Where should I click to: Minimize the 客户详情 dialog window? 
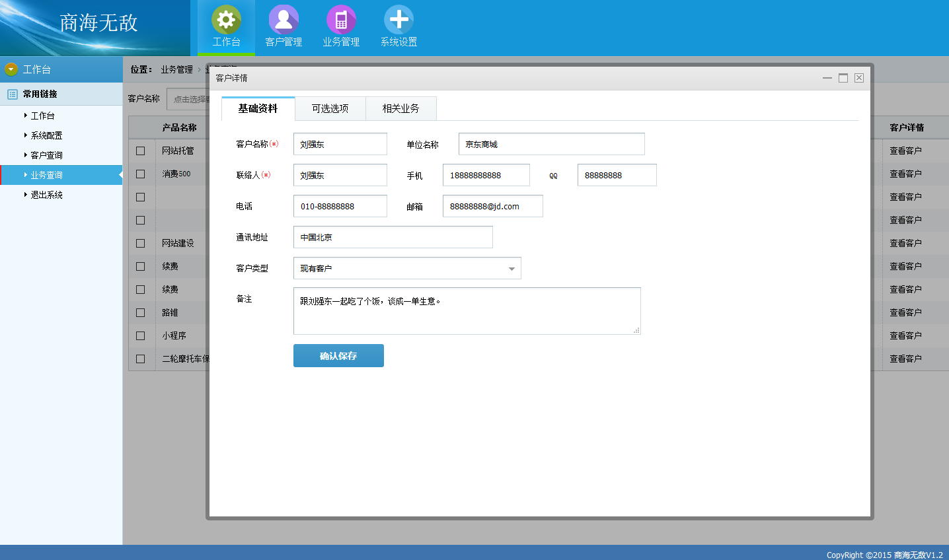(x=827, y=78)
